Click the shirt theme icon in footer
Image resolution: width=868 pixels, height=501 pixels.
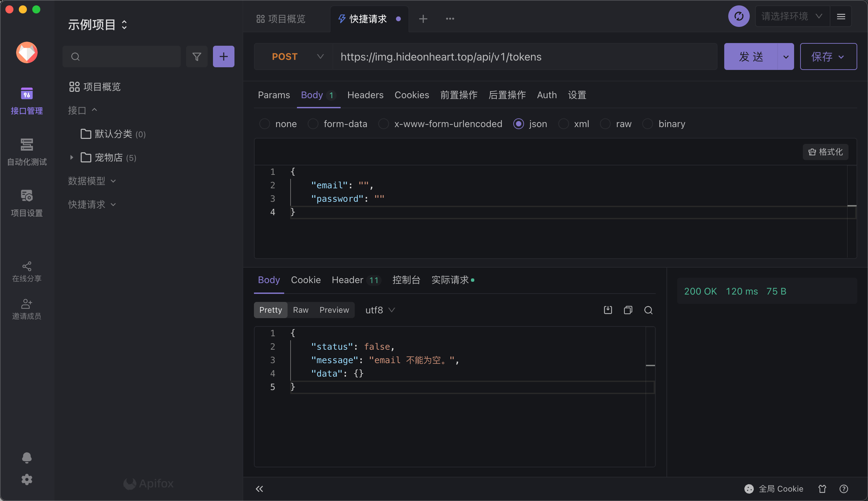[822, 489]
